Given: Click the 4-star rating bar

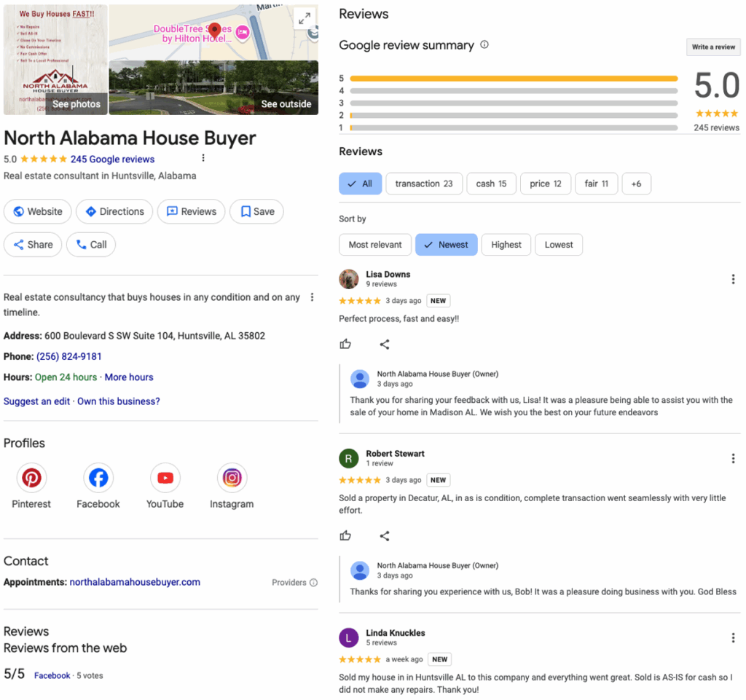Looking at the screenshot, I should point(514,90).
